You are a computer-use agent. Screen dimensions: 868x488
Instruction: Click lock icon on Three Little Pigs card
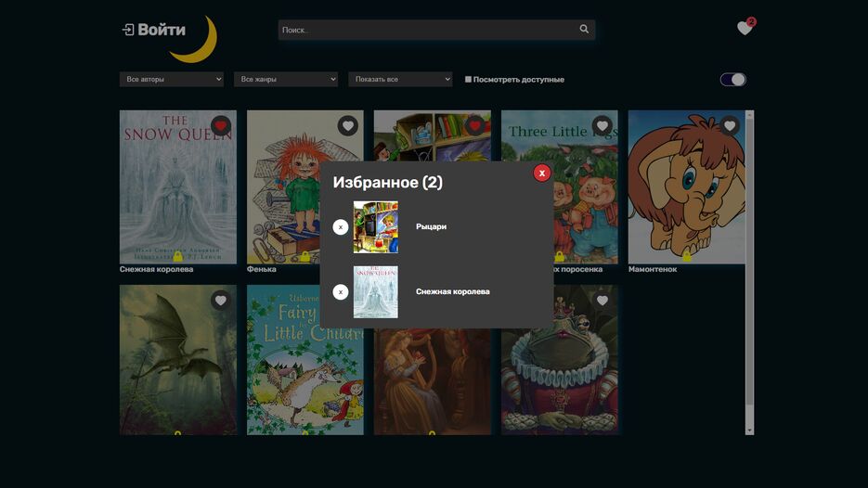(559, 257)
